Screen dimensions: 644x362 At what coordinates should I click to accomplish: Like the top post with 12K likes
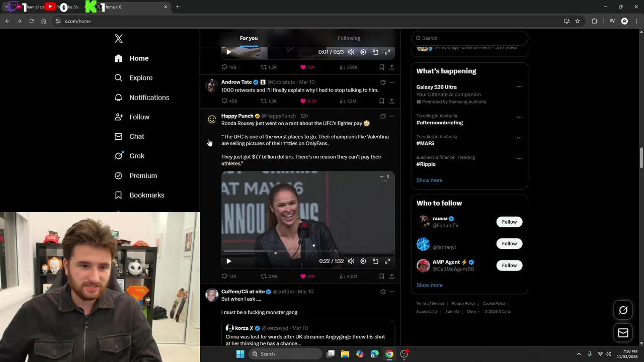(x=307, y=67)
